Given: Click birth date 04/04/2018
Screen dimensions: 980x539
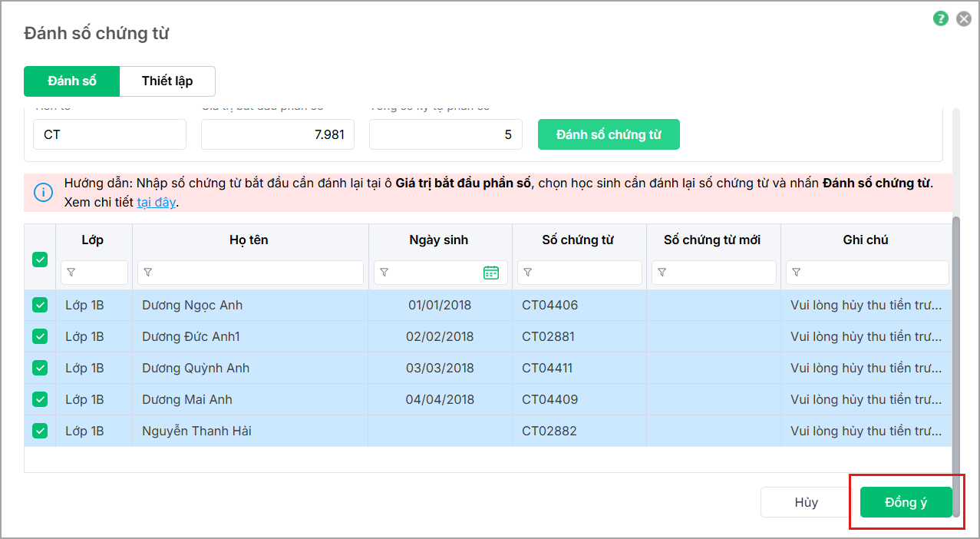Looking at the screenshot, I should coord(440,399).
